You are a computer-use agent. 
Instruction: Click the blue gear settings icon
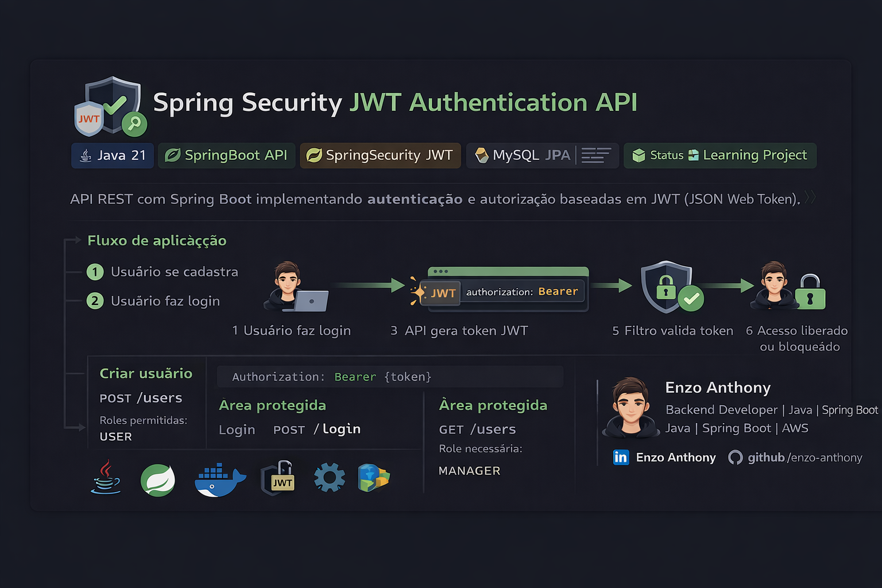pyautogui.click(x=330, y=478)
